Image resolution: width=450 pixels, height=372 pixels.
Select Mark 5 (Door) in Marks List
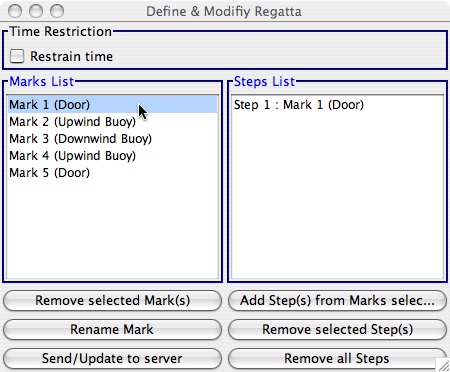tap(112, 173)
